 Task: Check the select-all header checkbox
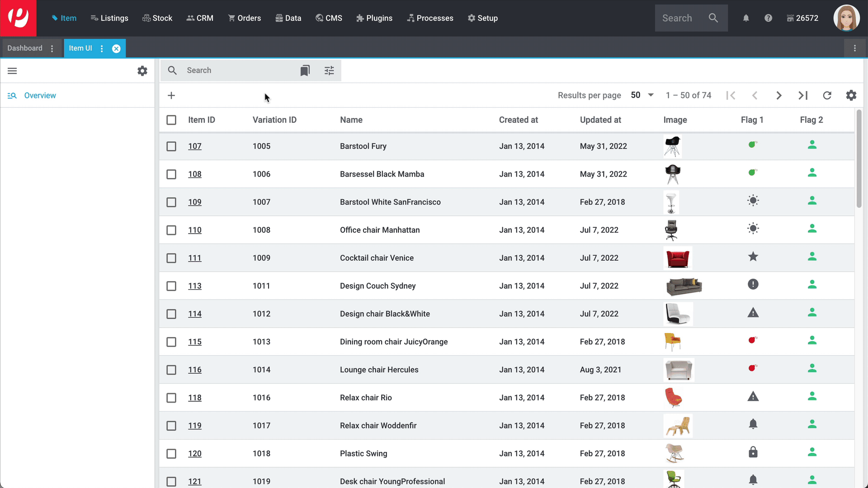(x=171, y=120)
